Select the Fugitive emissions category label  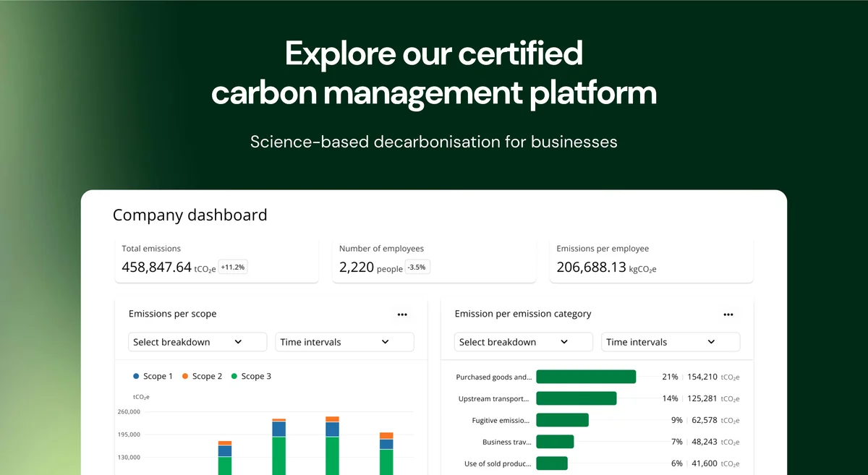tap(500, 420)
